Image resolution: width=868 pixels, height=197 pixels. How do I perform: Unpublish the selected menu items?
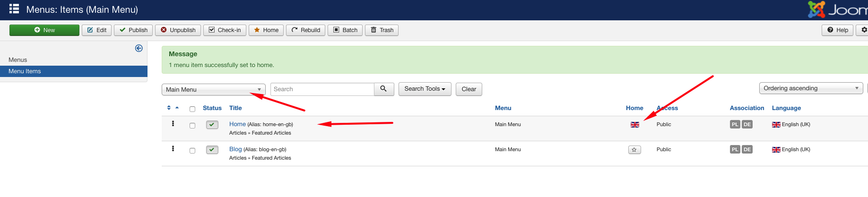pos(178,30)
